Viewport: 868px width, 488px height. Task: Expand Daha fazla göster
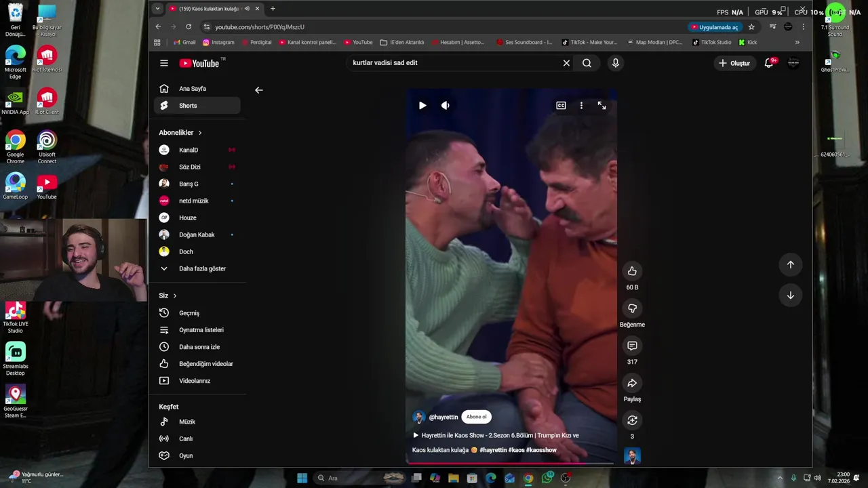(x=197, y=268)
